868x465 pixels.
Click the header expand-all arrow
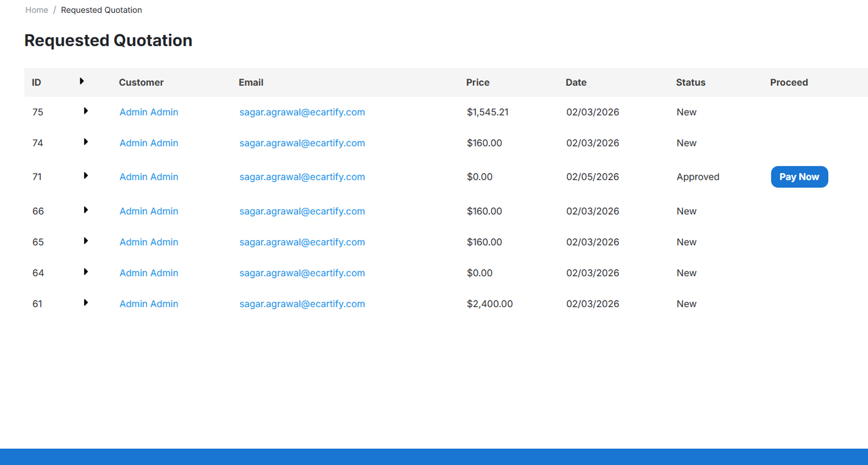pyautogui.click(x=82, y=81)
